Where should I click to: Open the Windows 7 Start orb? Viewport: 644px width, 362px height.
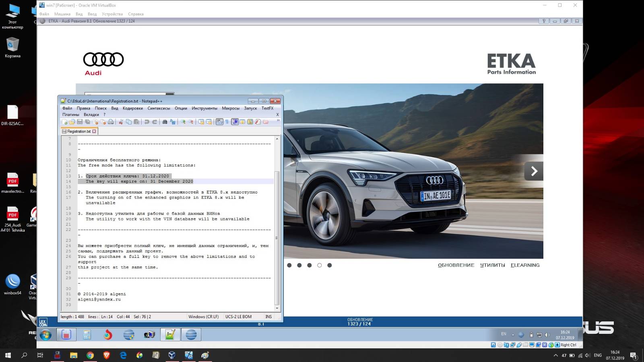45,335
